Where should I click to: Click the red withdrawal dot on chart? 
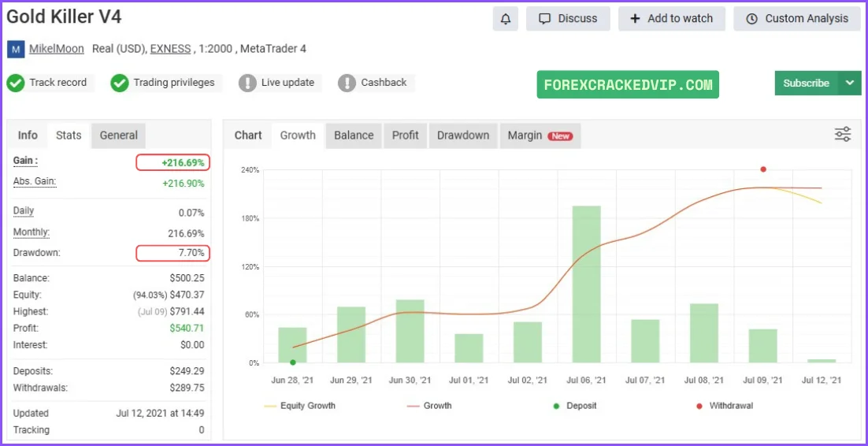pos(763,169)
